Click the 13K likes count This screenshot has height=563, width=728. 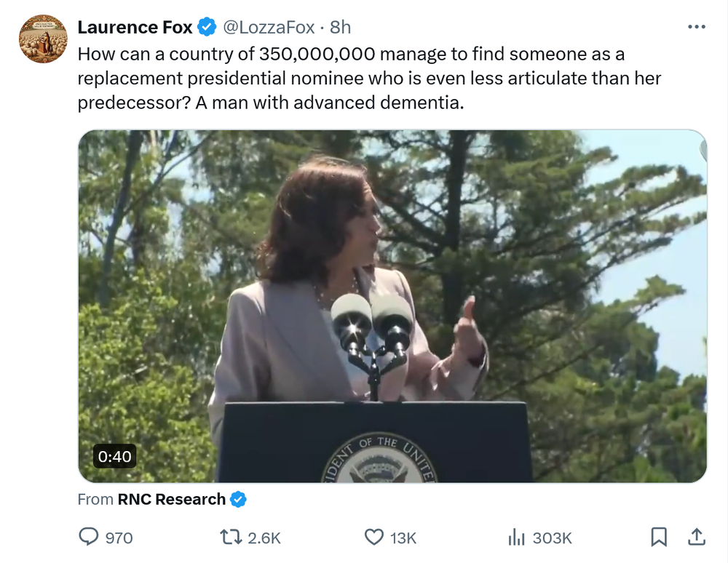(x=403, y=538)
